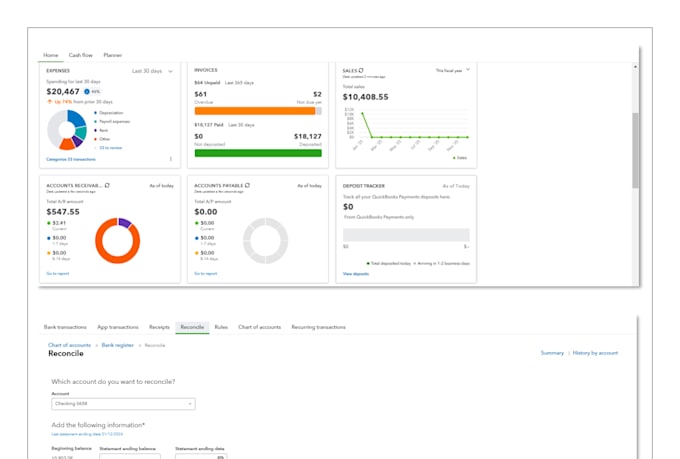Click the Payroll expenses legend entry
The width and height of the screenshot is (680, 459).
pos(112,121)
